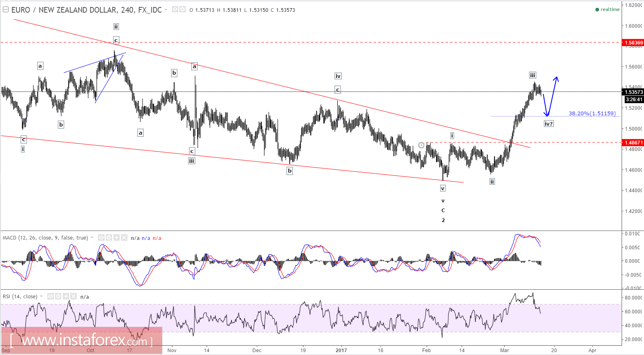Collapse the main chart legend

pyautogui.click(x=6, y=9)
